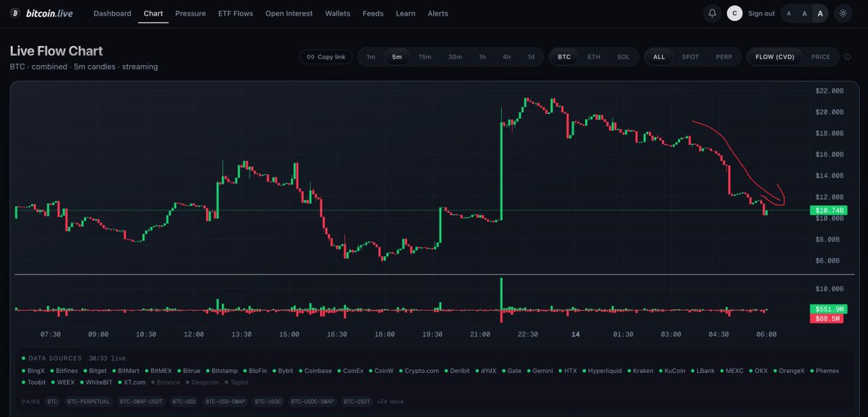
Task: Choose the 4h timeframe
Action: tap(506, 56)
